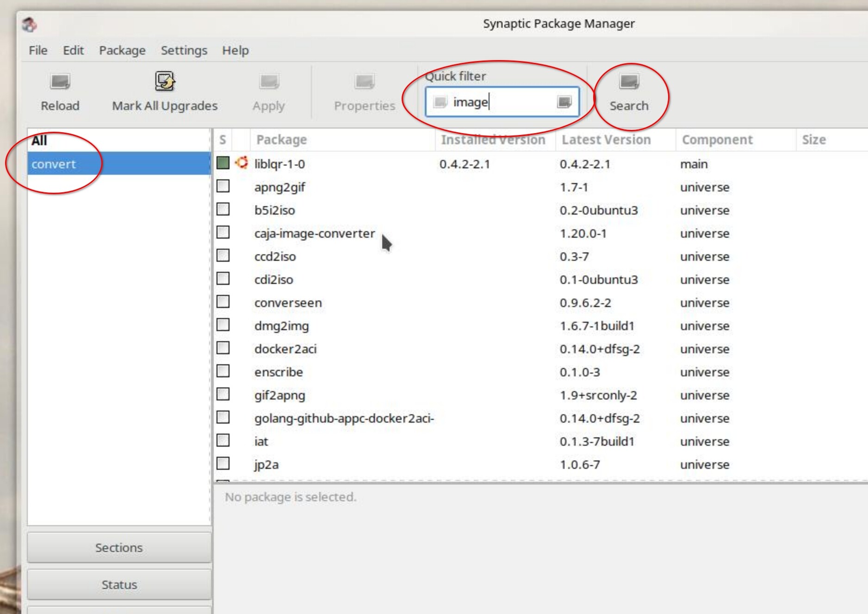Select the golang-github-appc-docker2aci- package name
The image size is (868, 614).
344,418
